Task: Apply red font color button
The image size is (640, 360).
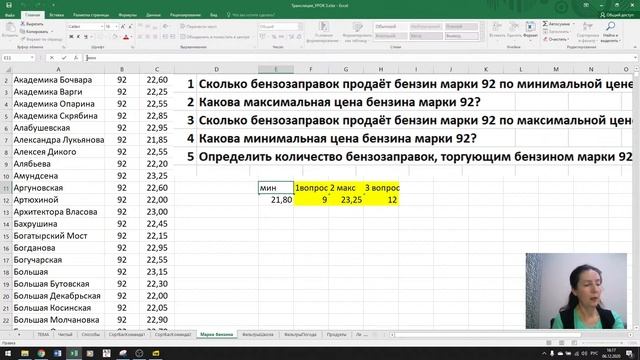Action: point(126,37)
